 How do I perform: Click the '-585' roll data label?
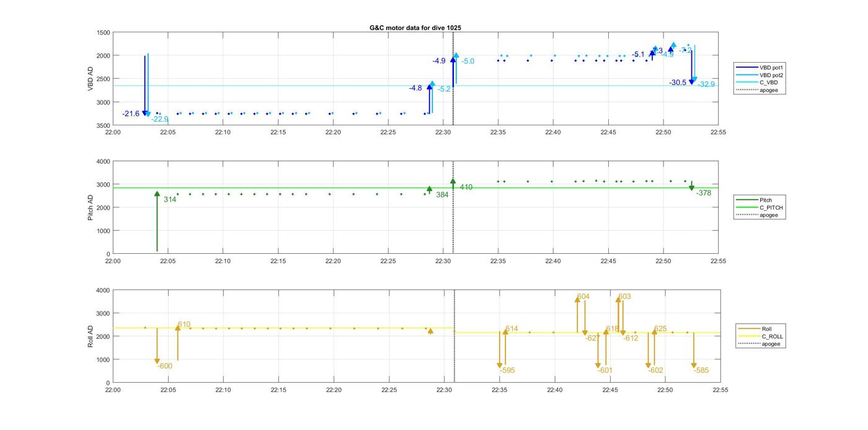click(701, 370)
